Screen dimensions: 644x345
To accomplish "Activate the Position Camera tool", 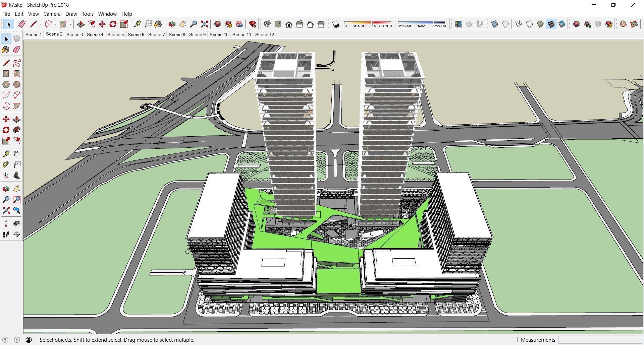I will coord(6,224).
